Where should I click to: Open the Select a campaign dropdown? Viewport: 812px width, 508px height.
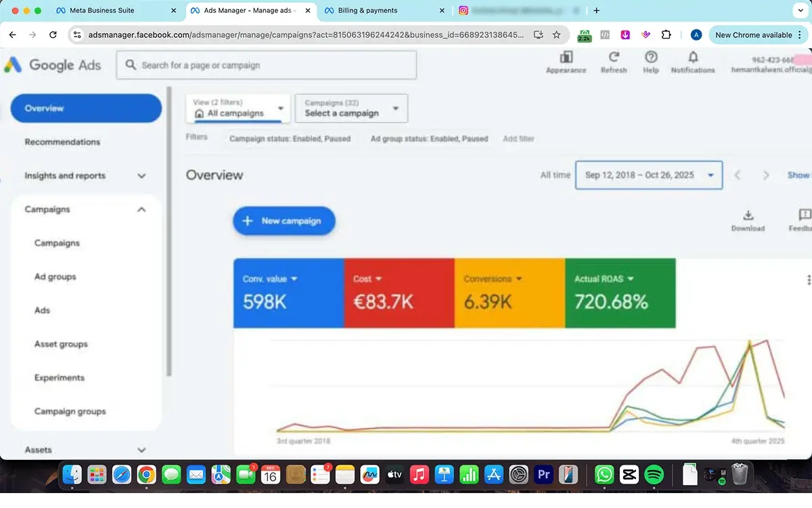(351, 109)
